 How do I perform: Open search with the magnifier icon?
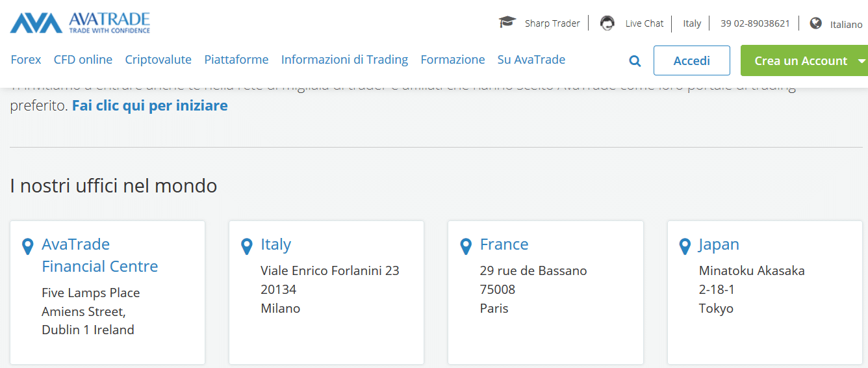tap(635, 61)
